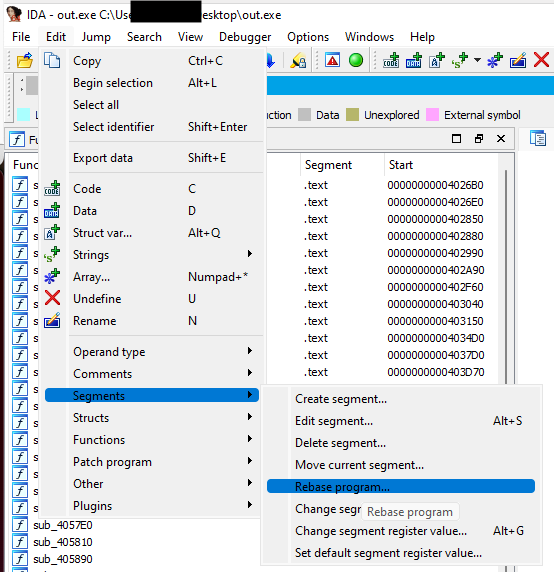Click the copy icon in the Edit menu
The height and width of the screenshot is (572, 554).
[x=52, y=60]
